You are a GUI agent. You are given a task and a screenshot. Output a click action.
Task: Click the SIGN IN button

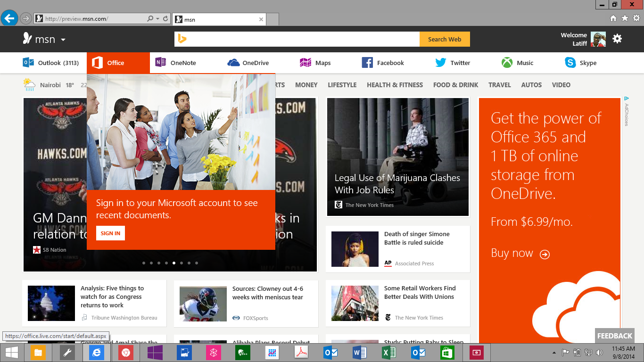point(110,233)
